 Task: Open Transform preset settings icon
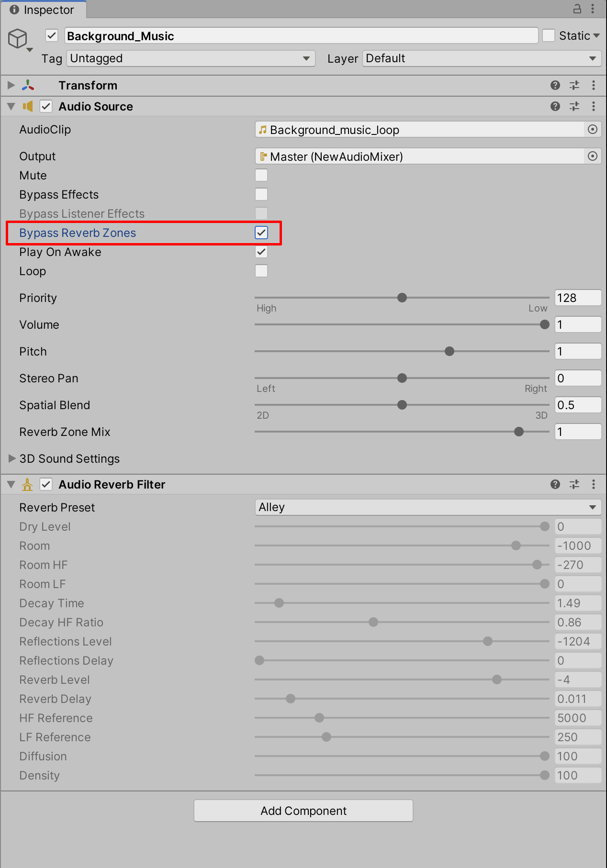[574, 85]
